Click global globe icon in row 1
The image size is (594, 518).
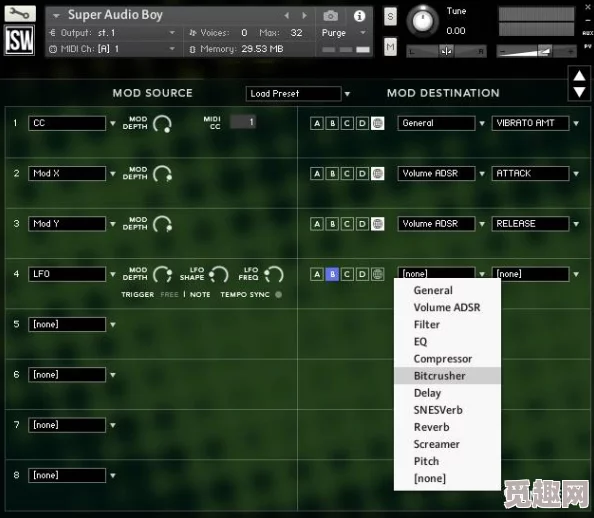377,123
